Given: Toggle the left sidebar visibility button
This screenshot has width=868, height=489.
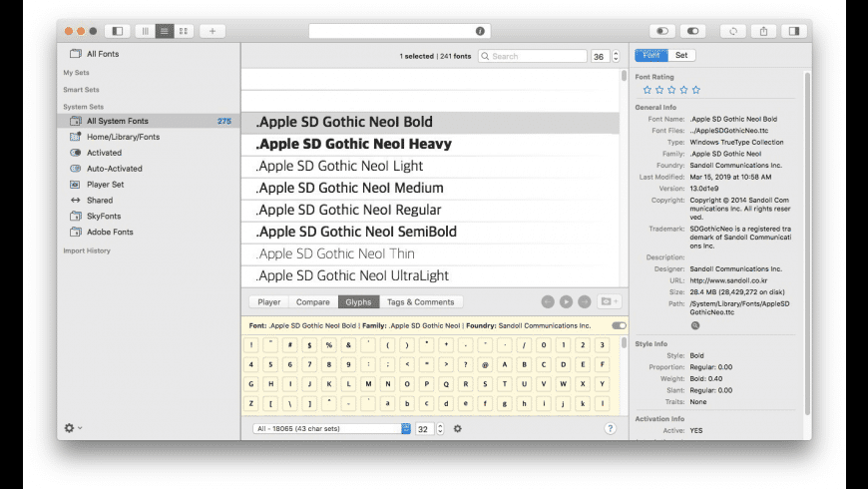Looking at the screenshot, I should (118, 31).
